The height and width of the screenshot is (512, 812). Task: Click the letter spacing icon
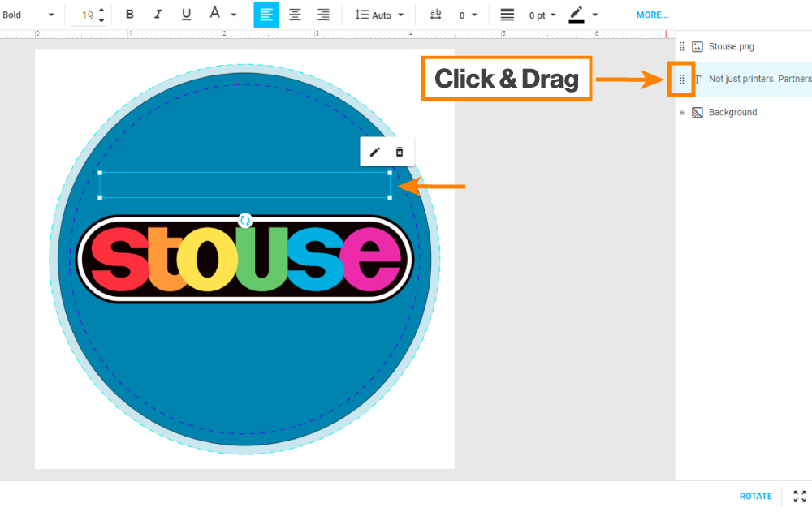point(435,15)
